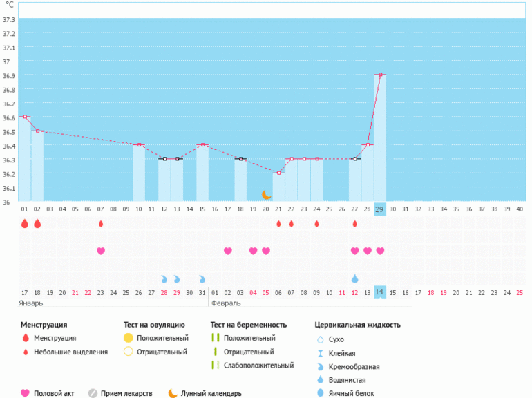Click the Январь month label

point(32,303)
